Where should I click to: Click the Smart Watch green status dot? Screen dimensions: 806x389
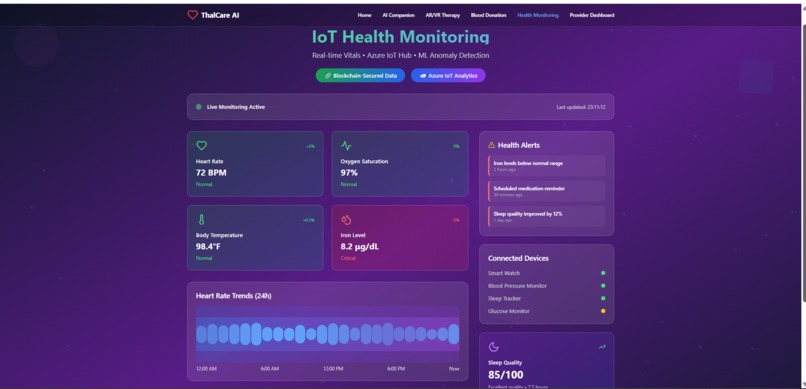coord(603,273)
